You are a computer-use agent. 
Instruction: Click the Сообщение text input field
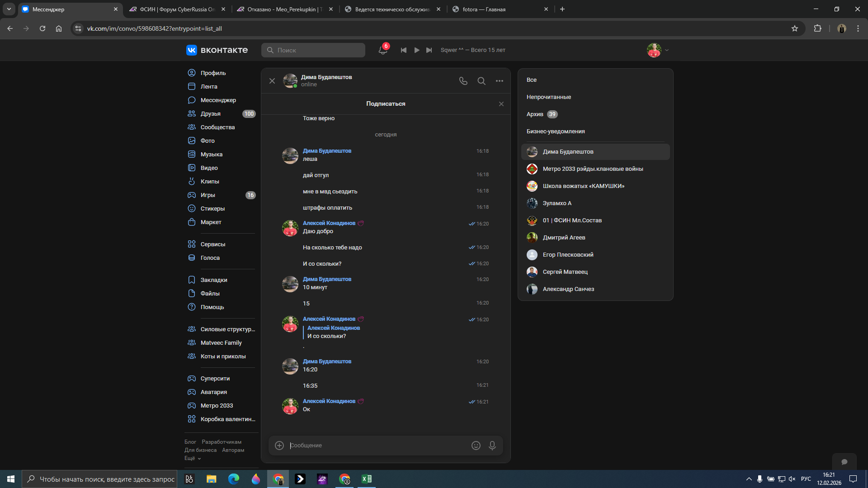tap(377, 446)
